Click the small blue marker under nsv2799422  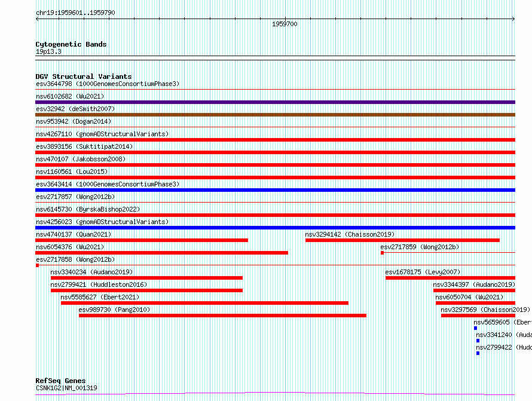(x=478, y=353)
